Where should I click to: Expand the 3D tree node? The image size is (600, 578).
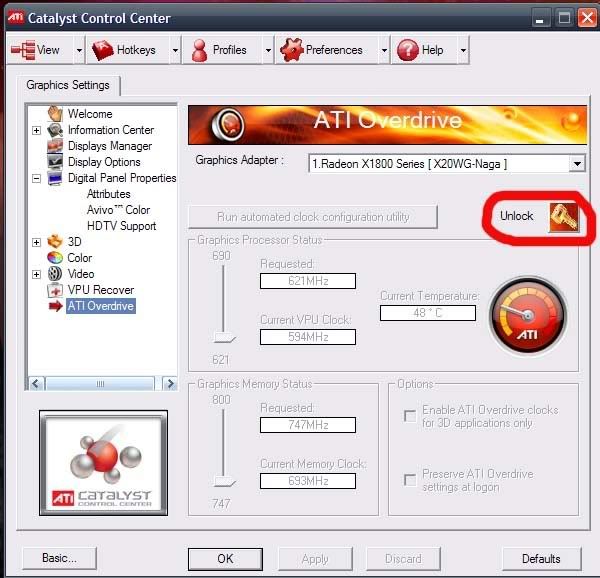(x=36, y=242)
